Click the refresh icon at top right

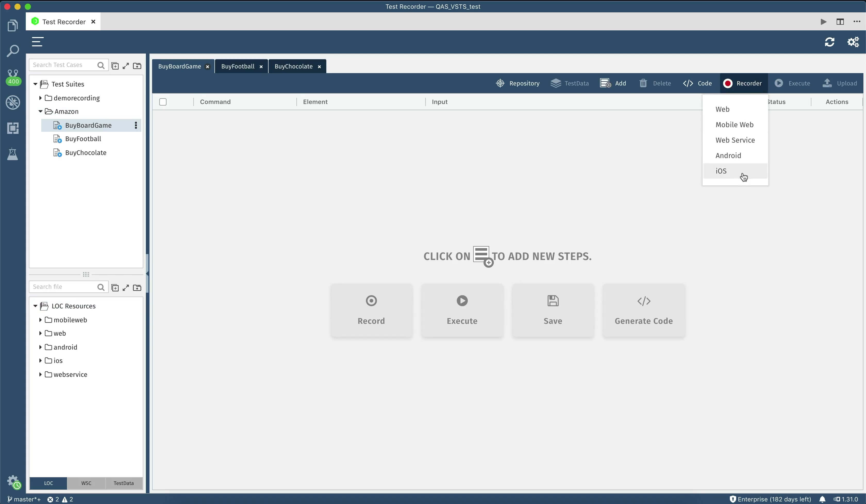tap(830, 41)
